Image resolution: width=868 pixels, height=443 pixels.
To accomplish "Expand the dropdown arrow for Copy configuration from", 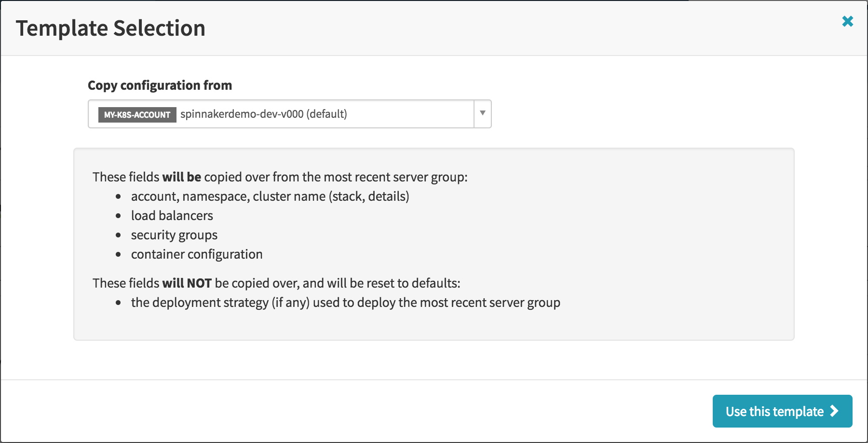I will pyautogui.click(x=482, y=113).
